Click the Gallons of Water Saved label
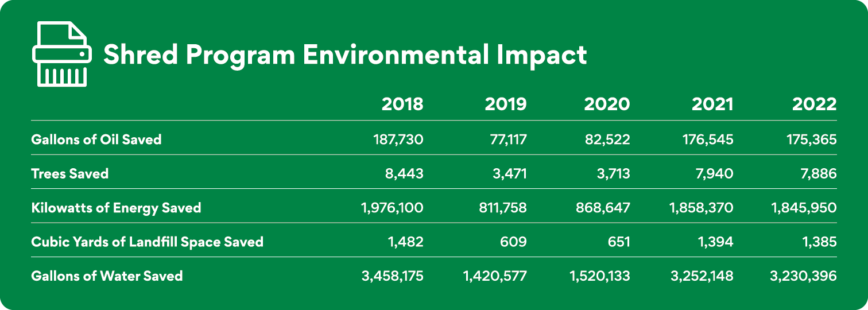Image resolution: width=868 pixels, height=310 pixels. (107, 276)
